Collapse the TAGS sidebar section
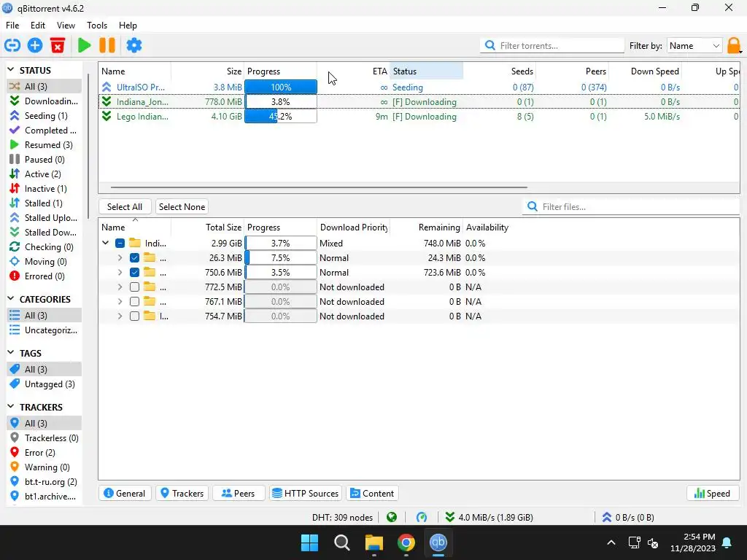The width and height of the screenshot is (747, 560). click(11, 353)
